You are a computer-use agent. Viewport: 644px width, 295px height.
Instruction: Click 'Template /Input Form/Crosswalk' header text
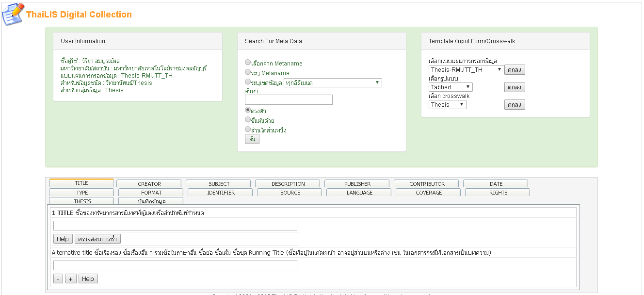[x=472, y=41]
